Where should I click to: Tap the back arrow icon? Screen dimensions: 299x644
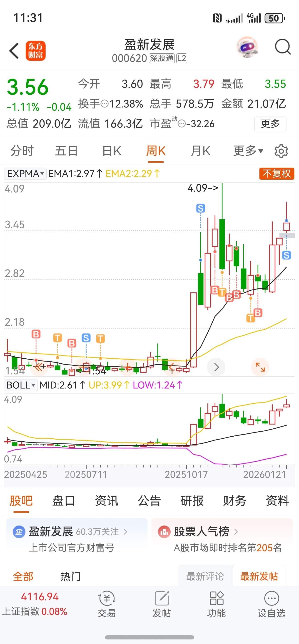point(14,51)
